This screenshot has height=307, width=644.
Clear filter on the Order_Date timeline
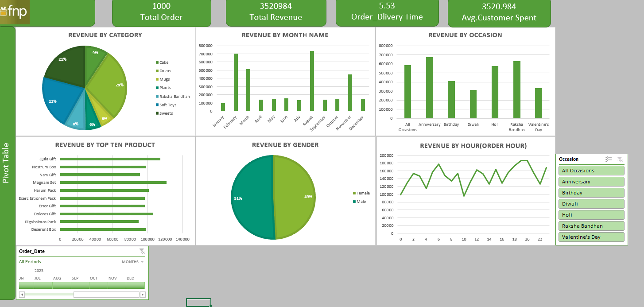pos(142,251)
